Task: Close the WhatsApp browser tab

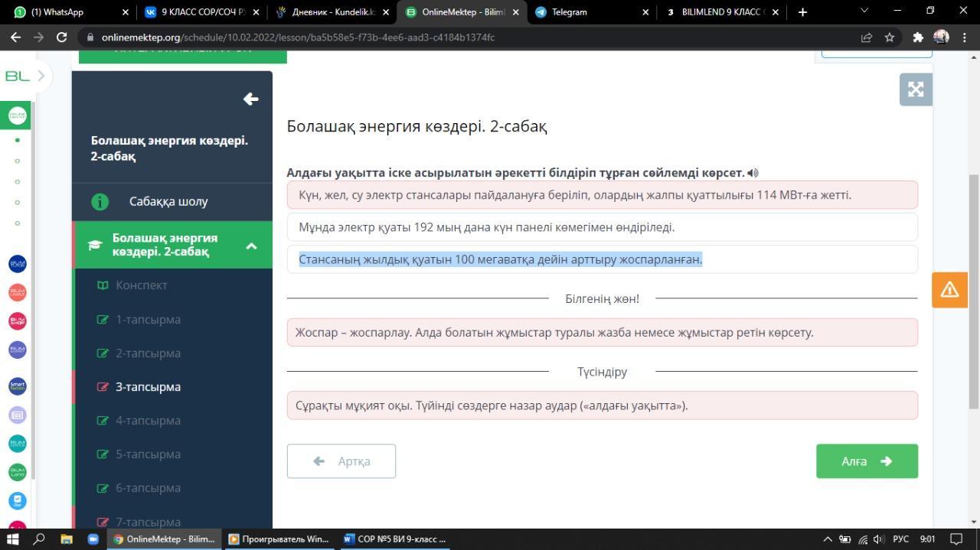Action: (126, 12)
